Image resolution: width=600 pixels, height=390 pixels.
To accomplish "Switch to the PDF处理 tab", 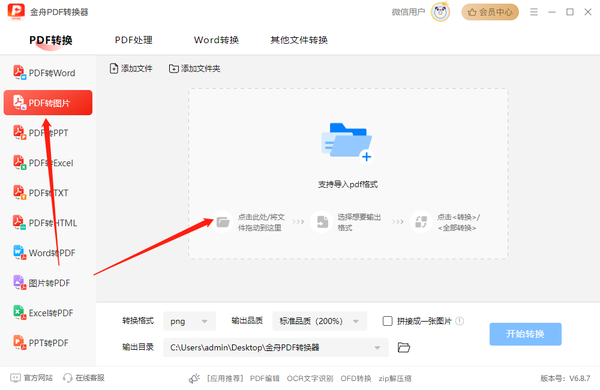I will click(x=134, y=40).
